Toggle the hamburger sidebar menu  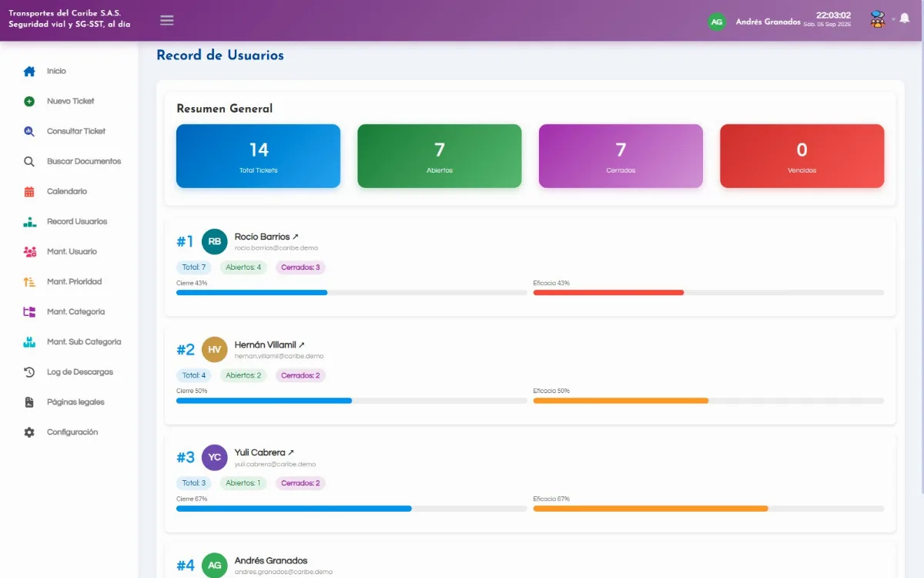coord(167,20)
